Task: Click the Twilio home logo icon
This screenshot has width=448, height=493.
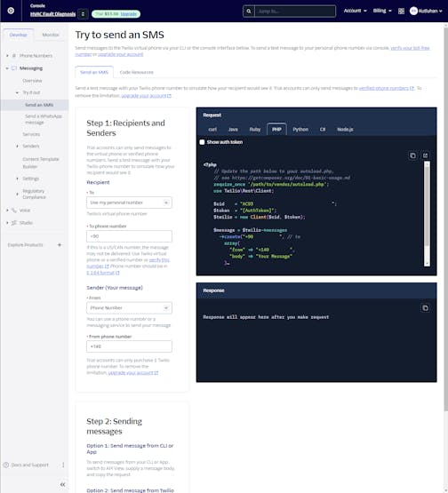Action: (11, 11)
